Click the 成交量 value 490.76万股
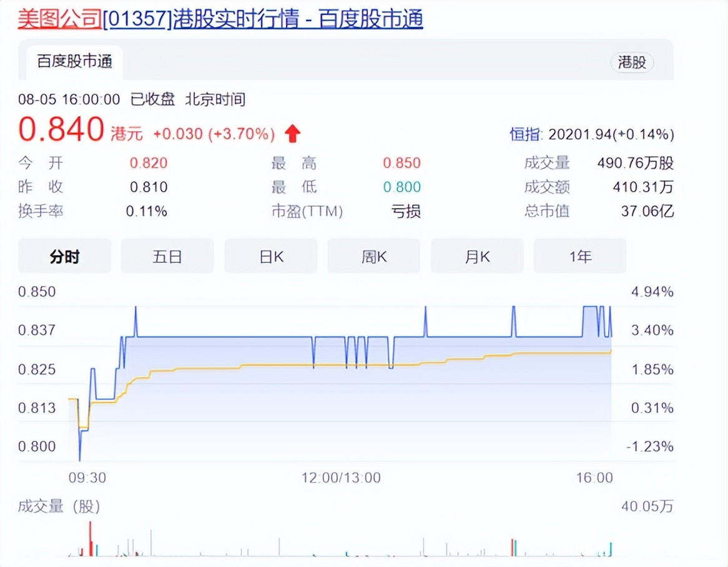 (635, 163)
